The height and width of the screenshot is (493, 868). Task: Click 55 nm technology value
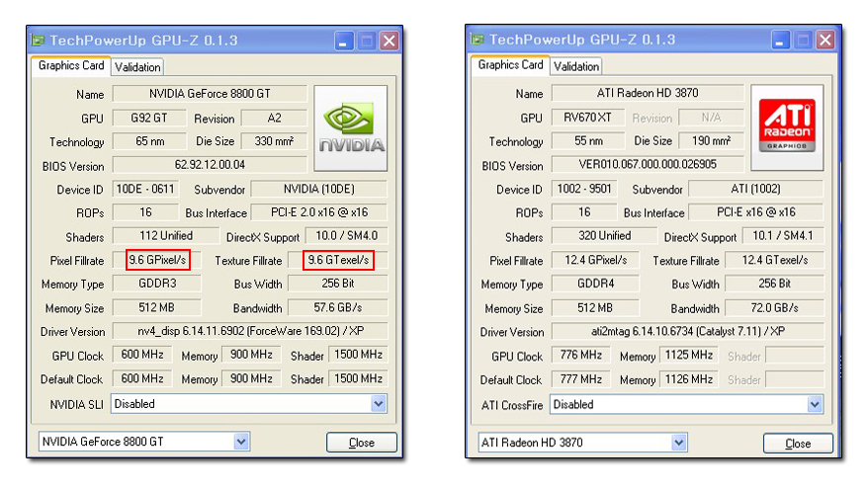point(588,140)
